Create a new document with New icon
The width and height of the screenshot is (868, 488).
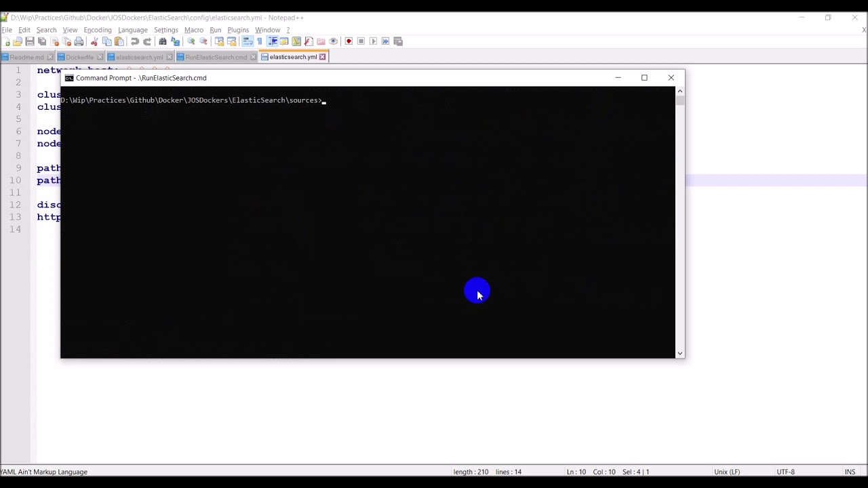coord(6,41)
